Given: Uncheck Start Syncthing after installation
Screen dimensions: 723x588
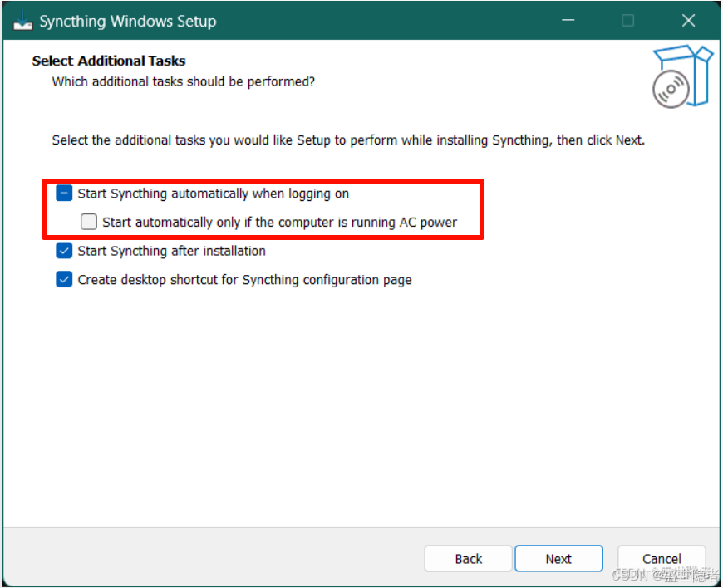Looking at the screenshot, I should tap(64, 251).
